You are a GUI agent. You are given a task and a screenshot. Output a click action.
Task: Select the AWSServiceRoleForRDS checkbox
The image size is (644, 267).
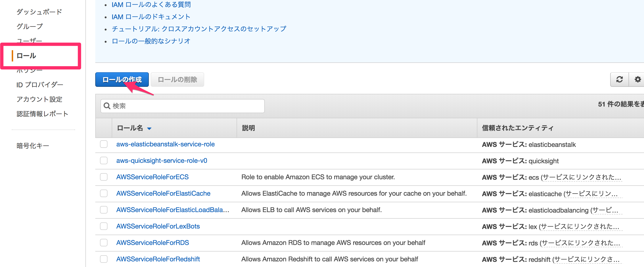click(103, 242)
